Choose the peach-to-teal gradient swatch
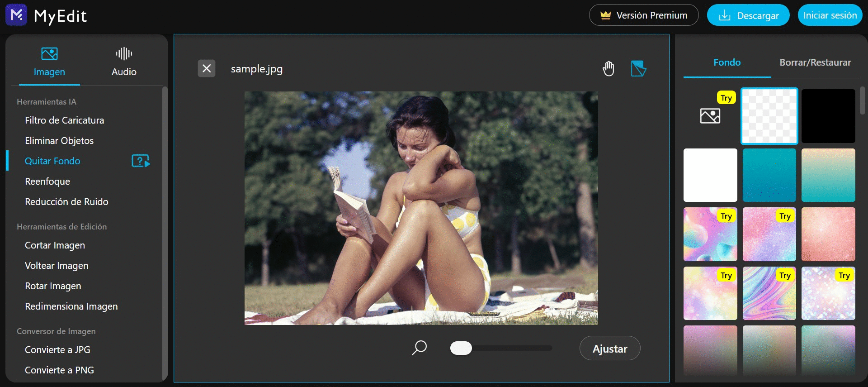This screenshot has height=387, width=868. point(828,175)
